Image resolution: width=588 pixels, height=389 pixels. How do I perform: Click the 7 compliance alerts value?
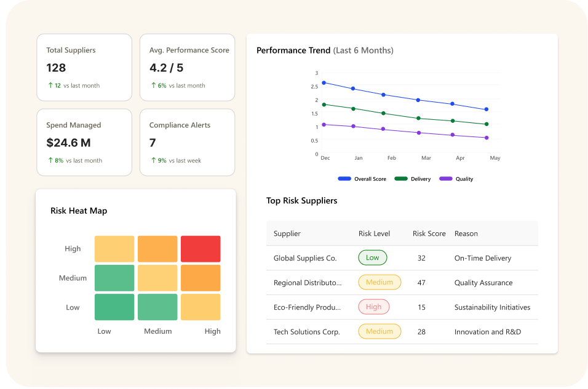(153, 143)
